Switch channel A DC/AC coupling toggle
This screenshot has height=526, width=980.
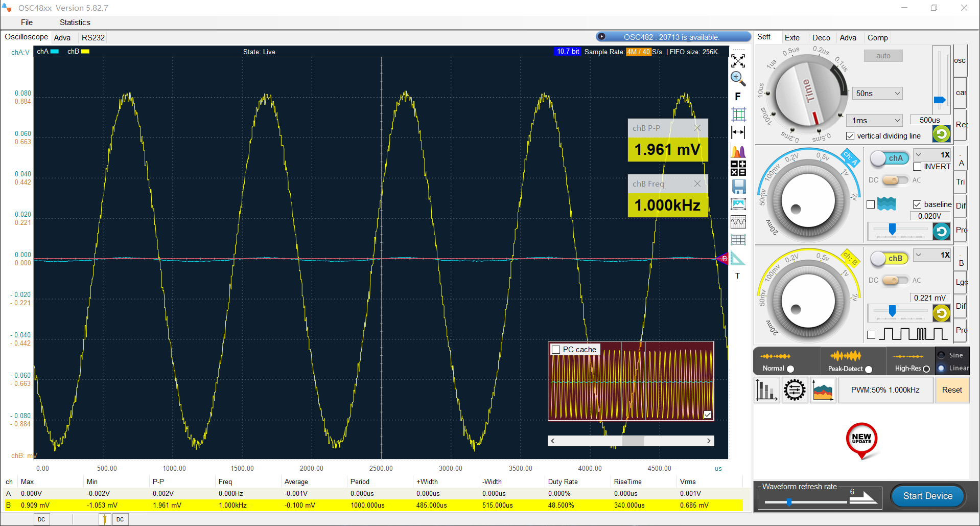click(x=895, y=180)
